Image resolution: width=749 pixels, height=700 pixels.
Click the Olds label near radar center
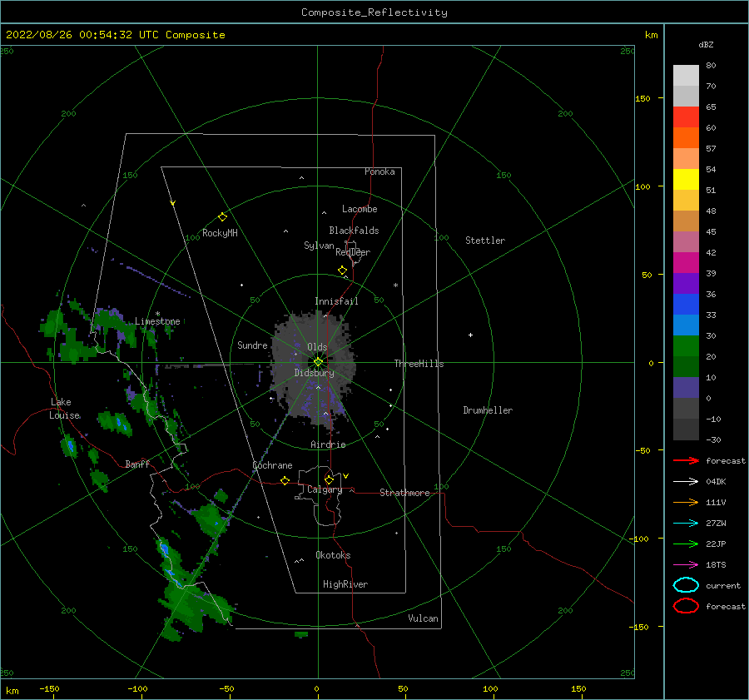317,347
